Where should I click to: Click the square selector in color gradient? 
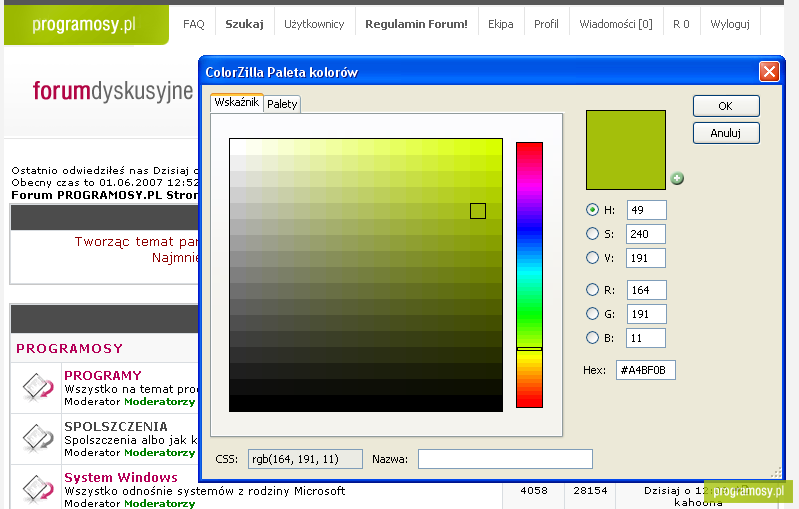click(x=477, y=211)
